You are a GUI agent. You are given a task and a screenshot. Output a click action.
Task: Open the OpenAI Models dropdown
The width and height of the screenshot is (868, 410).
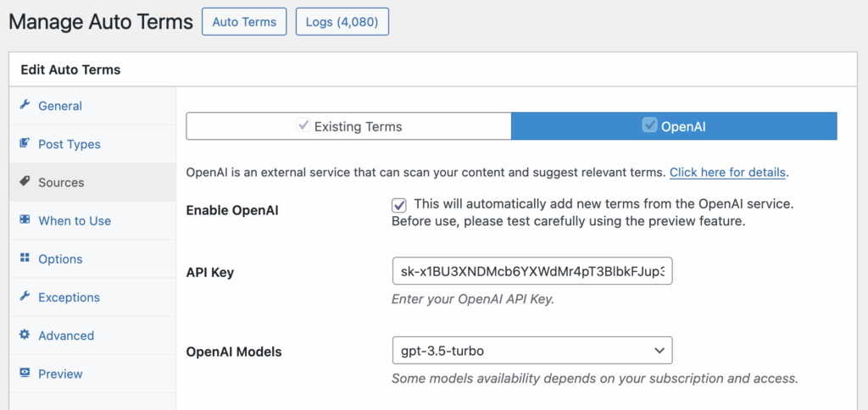coord(532,350)
